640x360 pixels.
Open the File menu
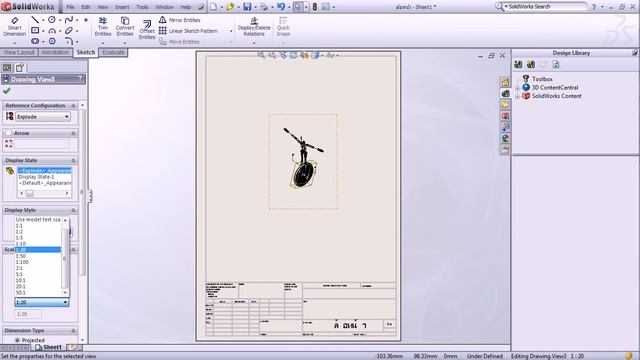coord(70,7)
